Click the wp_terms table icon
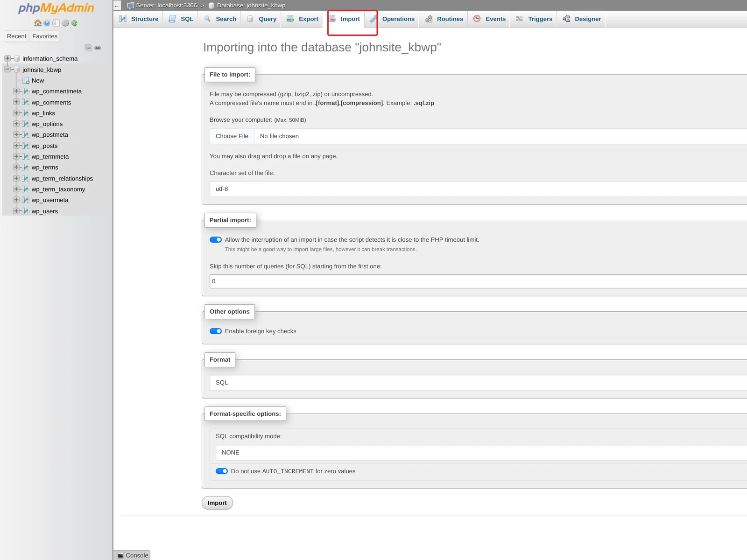 26,168
